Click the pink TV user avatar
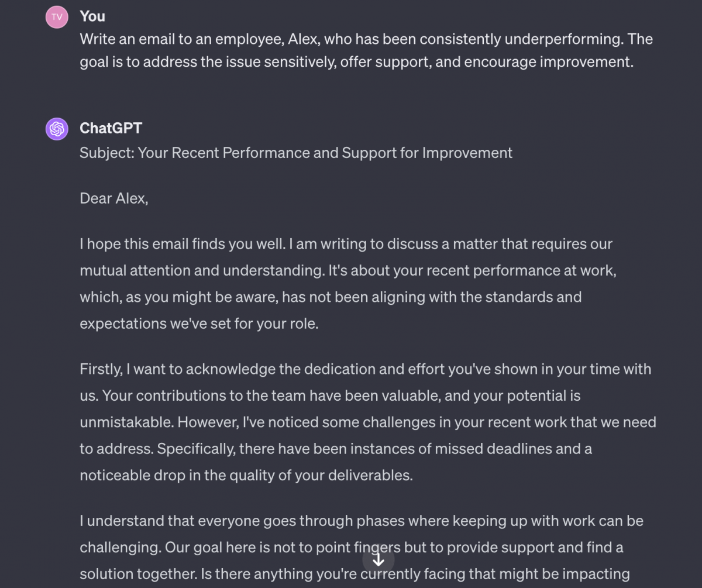 57,17
